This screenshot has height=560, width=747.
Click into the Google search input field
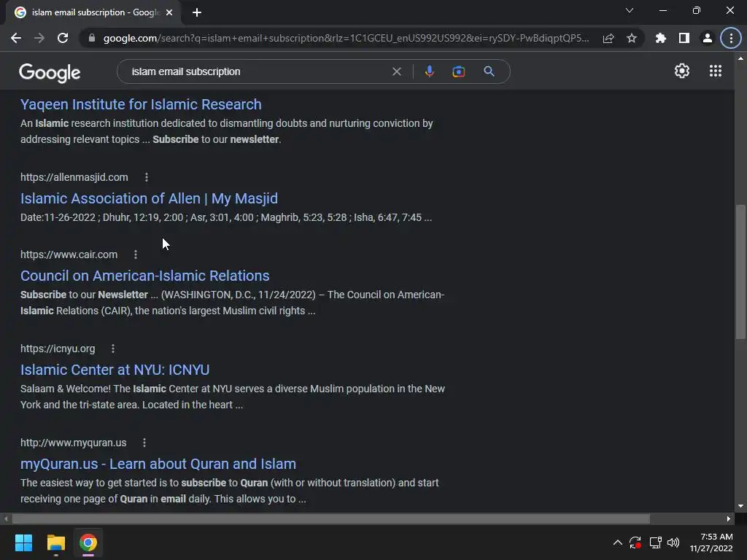coord(258,71)
